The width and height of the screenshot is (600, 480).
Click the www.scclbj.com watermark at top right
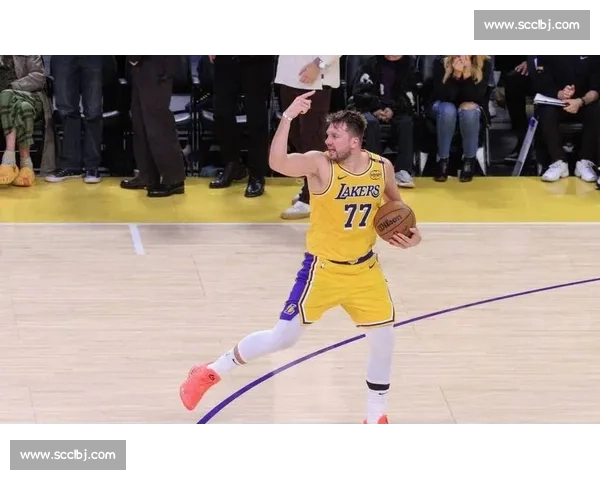pos(531,24)
